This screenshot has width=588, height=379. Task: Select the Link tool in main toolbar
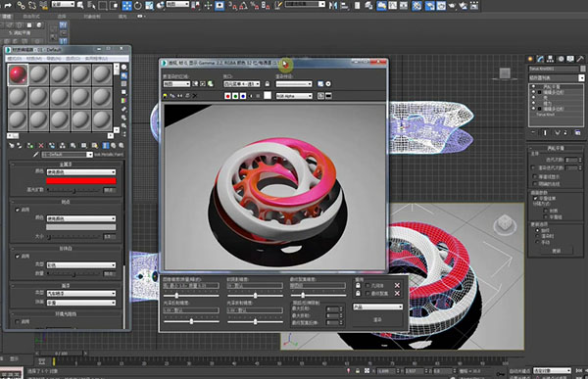(21, 5)
